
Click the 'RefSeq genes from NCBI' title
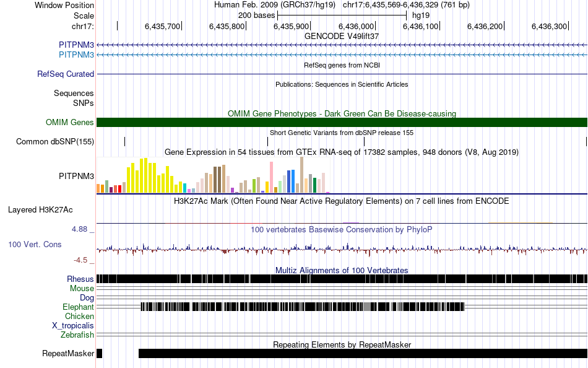342,65
